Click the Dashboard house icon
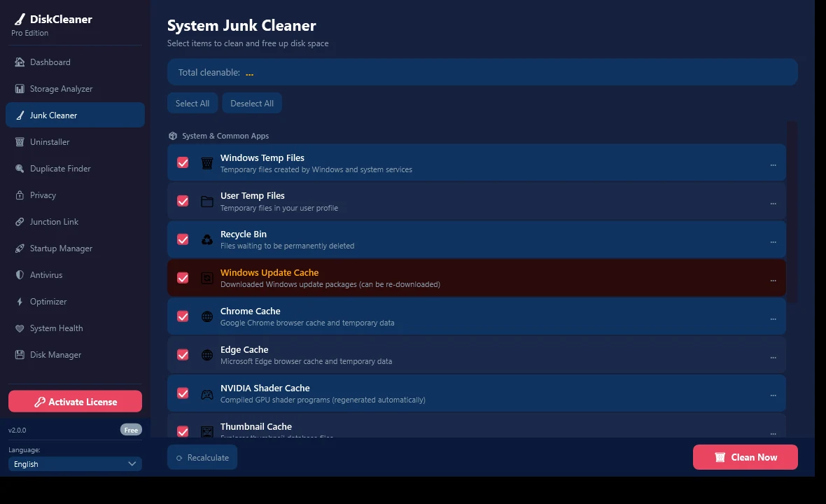Viewport: 826px width, 504px height. pyautogui.click(x=20, y=62)
